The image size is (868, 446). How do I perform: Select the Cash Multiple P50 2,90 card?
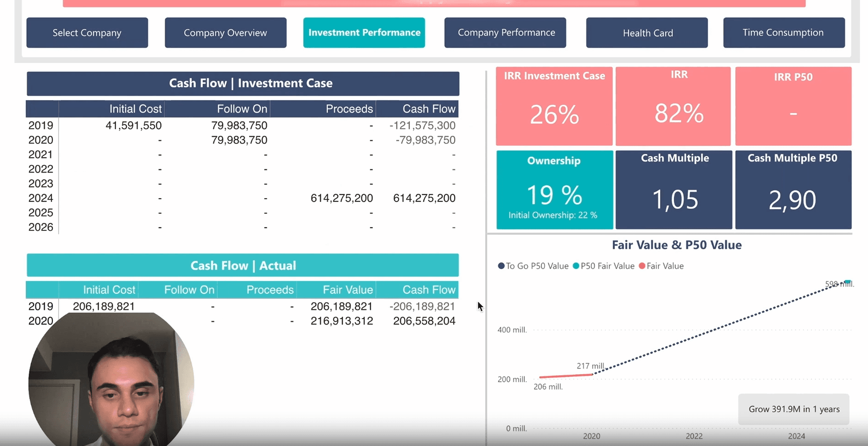(x=794, y=189)
